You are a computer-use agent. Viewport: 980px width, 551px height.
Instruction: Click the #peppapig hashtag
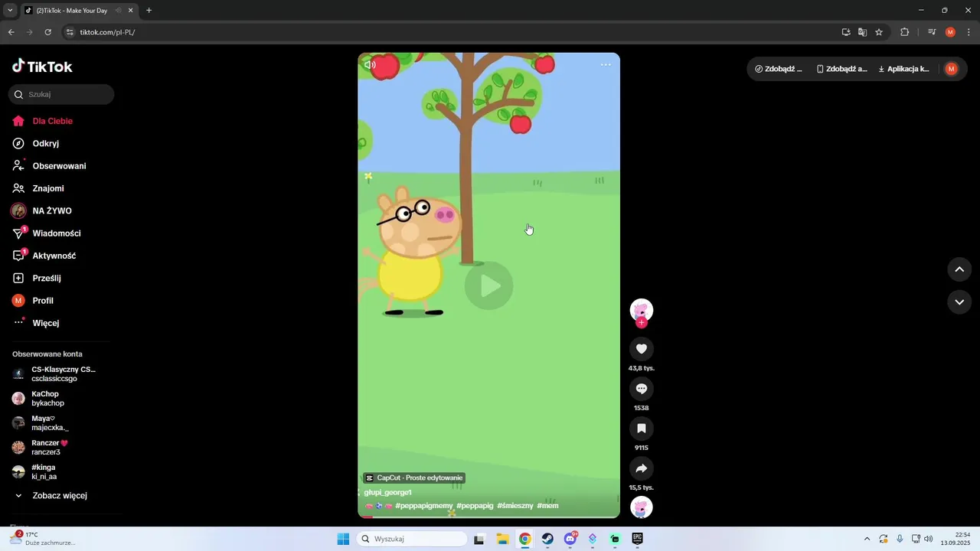(x=475, y=506)
